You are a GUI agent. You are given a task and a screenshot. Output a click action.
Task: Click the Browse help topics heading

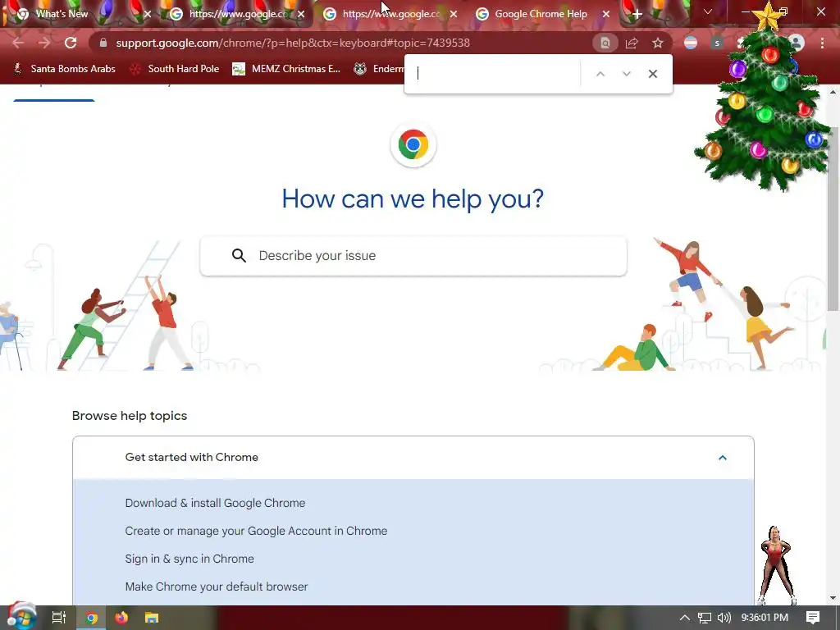click(130, 416)
